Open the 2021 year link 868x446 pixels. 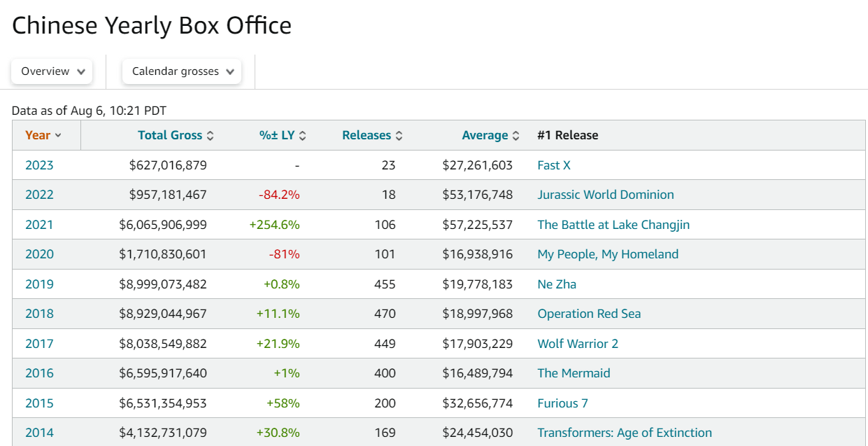(x=39, y=225)
